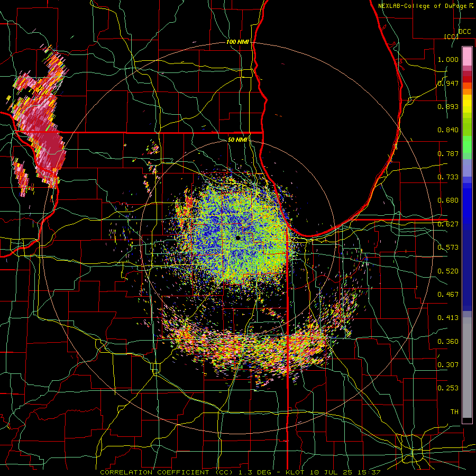
Task: Pick the light pink segment of the color bar
Action: click(467, 56)
